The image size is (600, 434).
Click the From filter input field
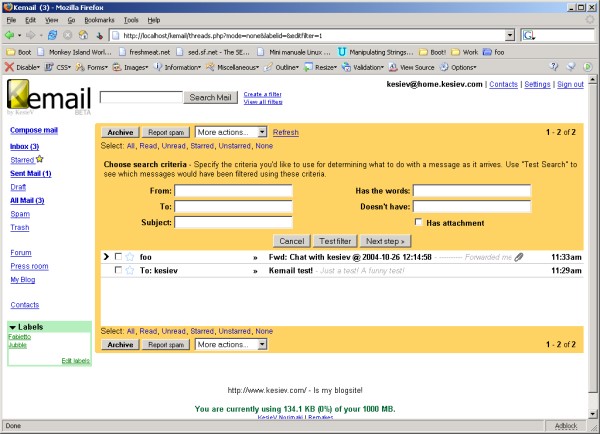click(233, 191)
